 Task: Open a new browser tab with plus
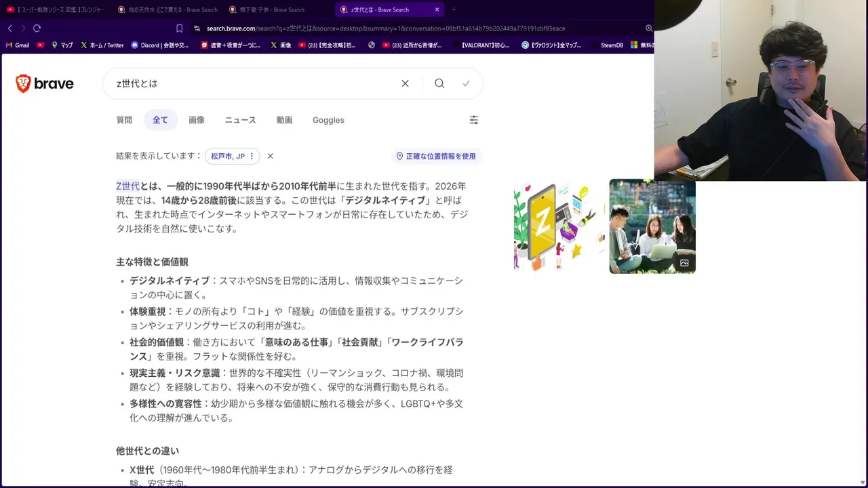point(454,9)
